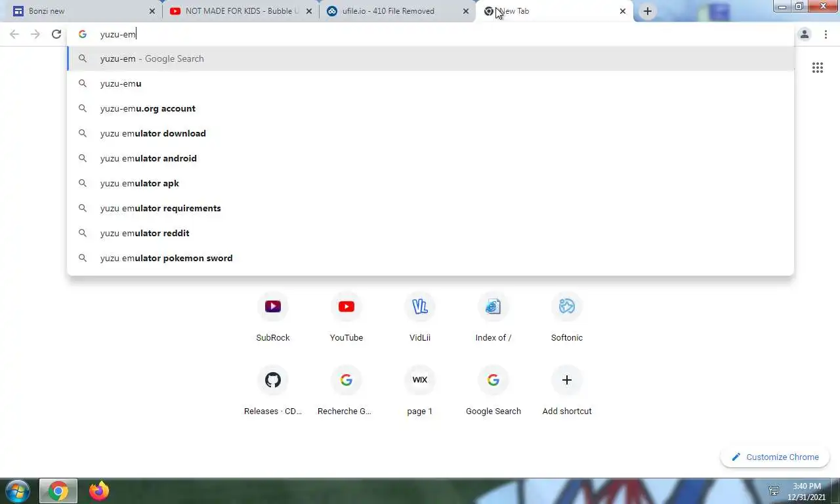
Task: Open the Google Search shortcut
Action: tap(493, 391)
